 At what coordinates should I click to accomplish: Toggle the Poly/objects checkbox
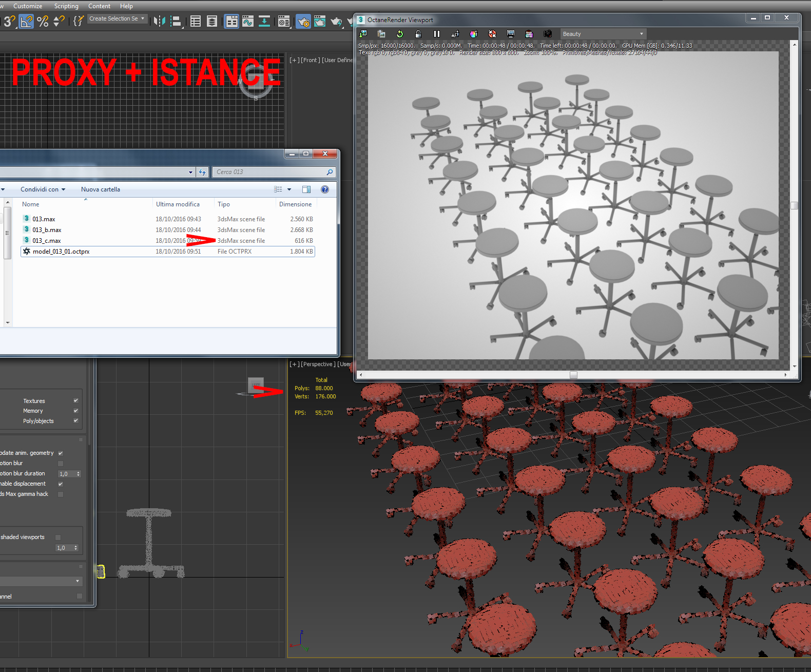[x=76, y=420]
